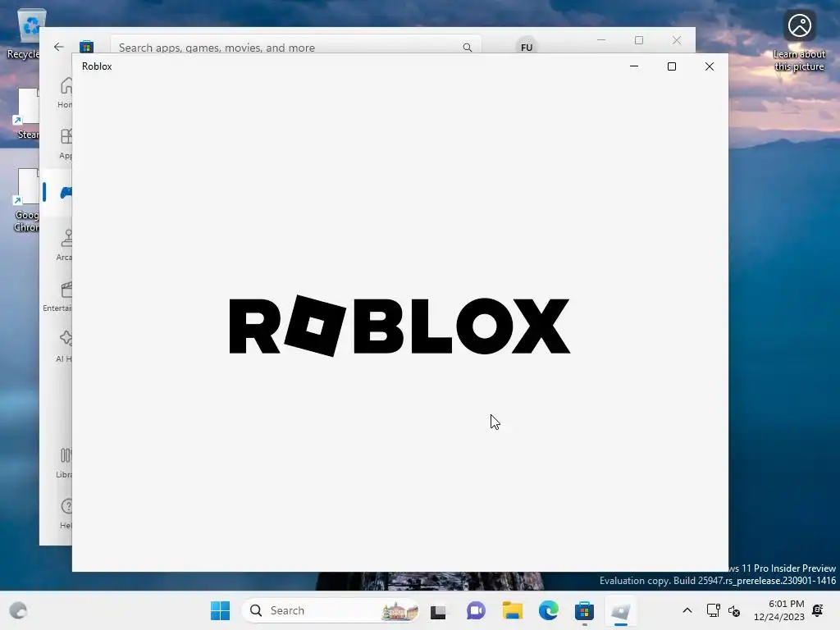
Task: Minimize the Microsoft Store window
Action: pos(601,40)
